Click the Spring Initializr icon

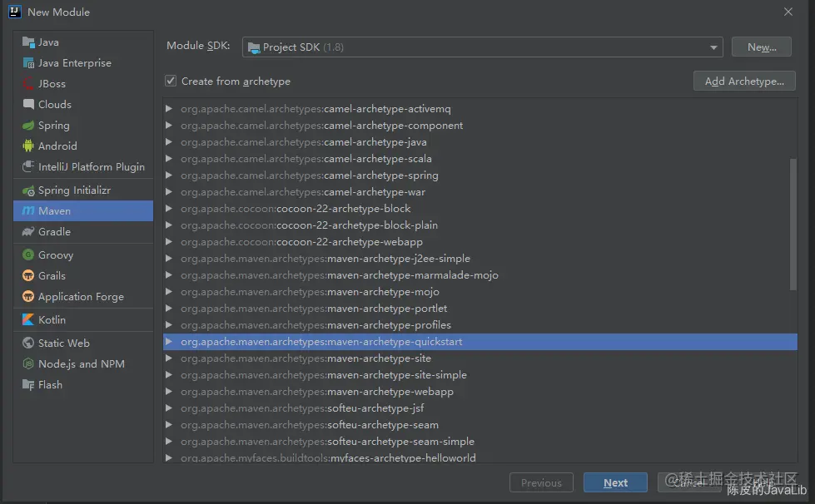tap(28, 190)
